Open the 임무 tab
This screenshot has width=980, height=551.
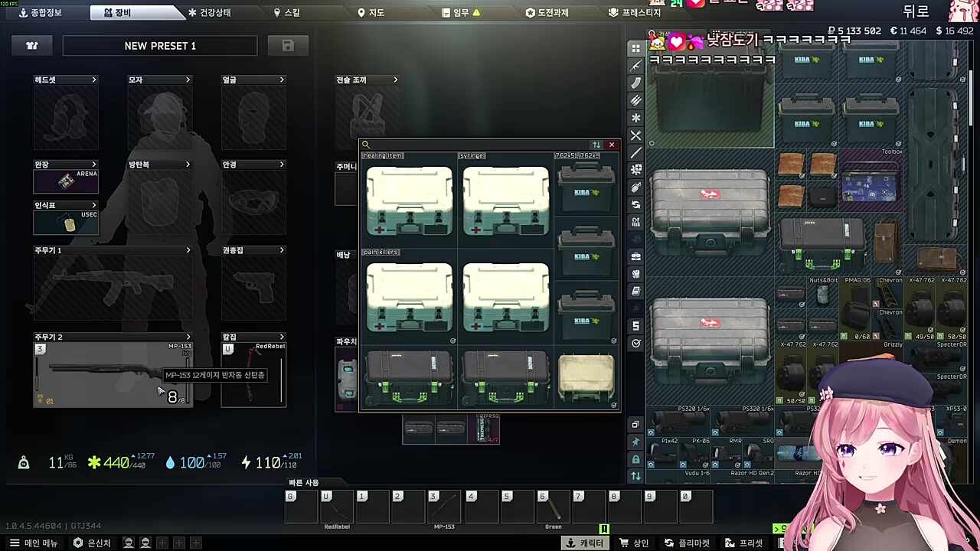click(x=462, y=13)
